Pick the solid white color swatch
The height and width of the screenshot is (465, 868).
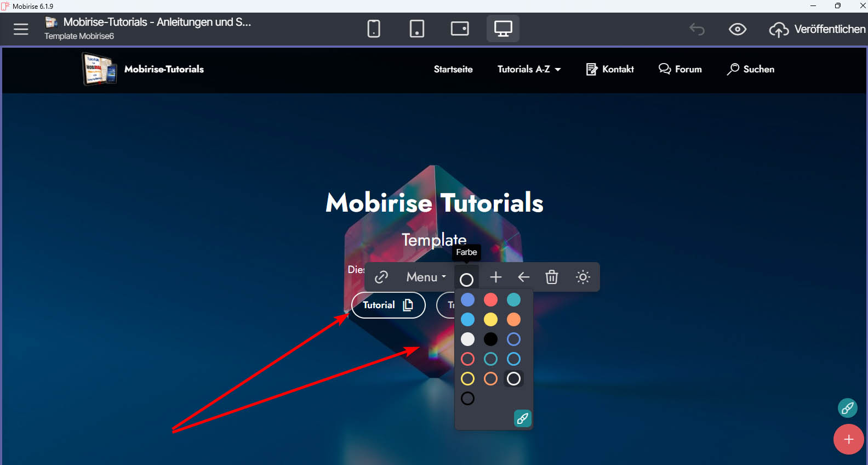coord(467,339)
